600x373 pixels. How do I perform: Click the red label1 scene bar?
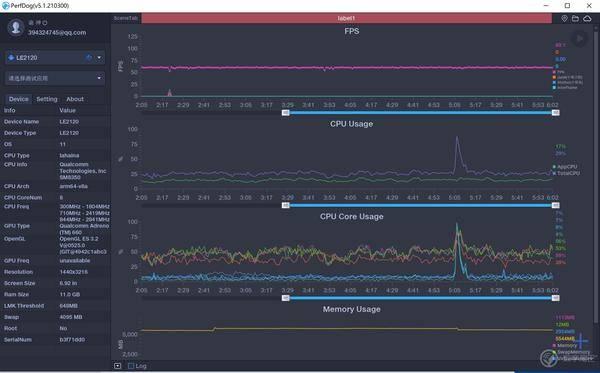click(346, 18)
